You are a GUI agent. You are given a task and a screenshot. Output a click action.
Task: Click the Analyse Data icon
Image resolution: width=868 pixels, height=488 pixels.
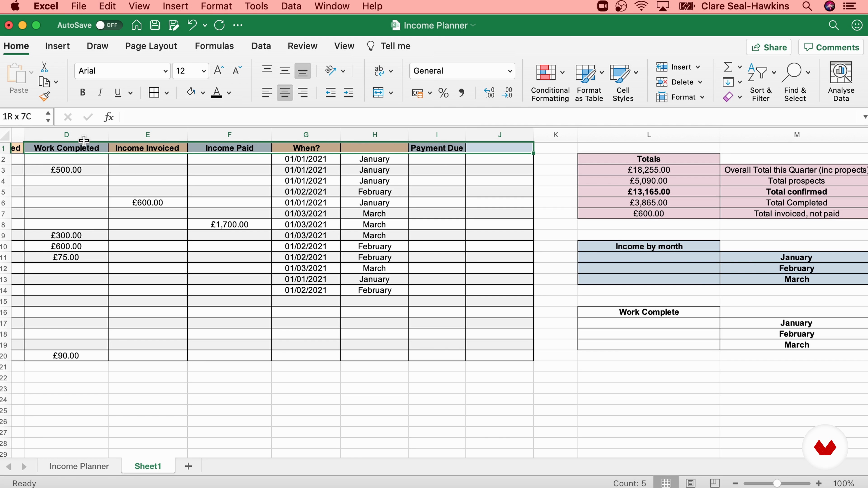coord(841,72)
